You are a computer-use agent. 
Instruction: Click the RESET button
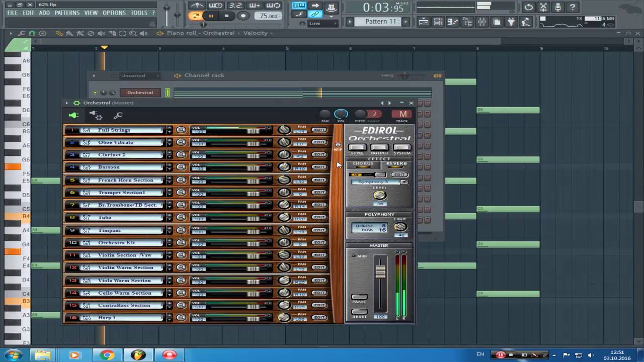(359, 312)
